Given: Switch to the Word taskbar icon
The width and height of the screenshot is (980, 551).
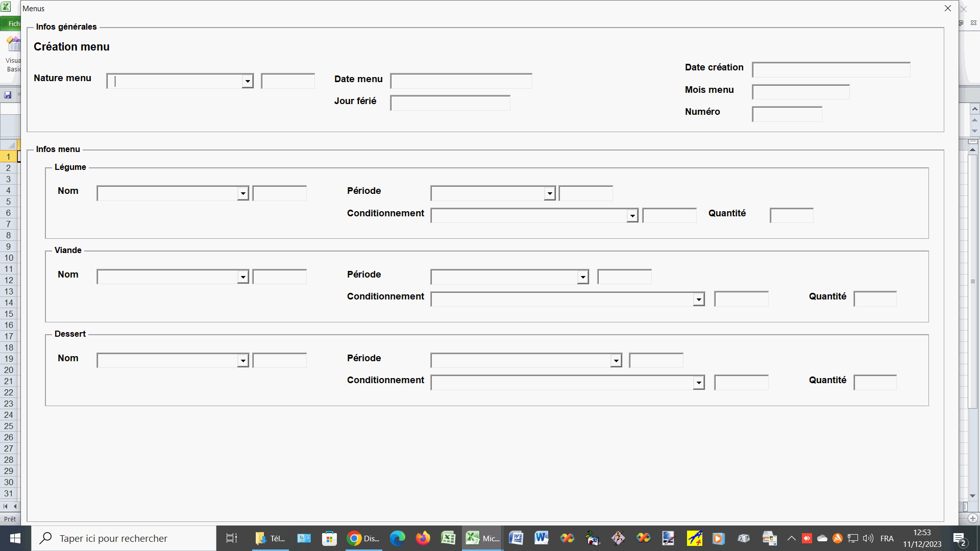Looking at the screenshot, I should 541,538.
